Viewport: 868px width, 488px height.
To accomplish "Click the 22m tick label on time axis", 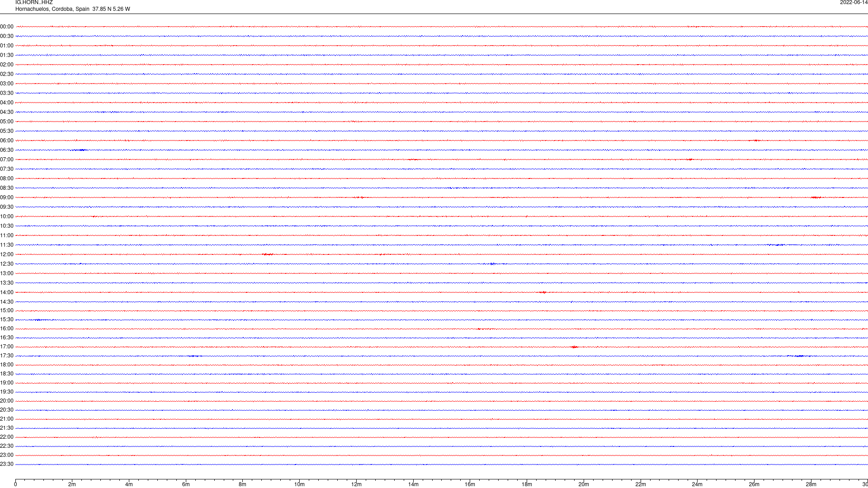I will click(x=641, y=484).
